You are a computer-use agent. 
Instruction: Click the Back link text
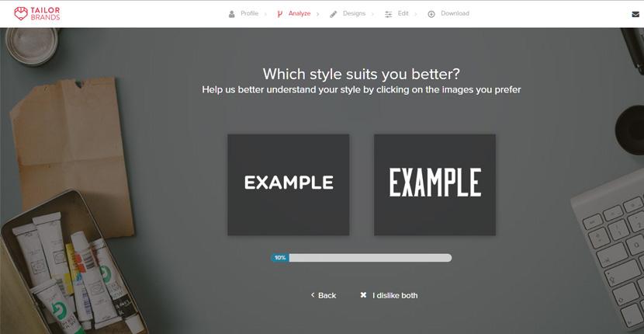point(327,295)
